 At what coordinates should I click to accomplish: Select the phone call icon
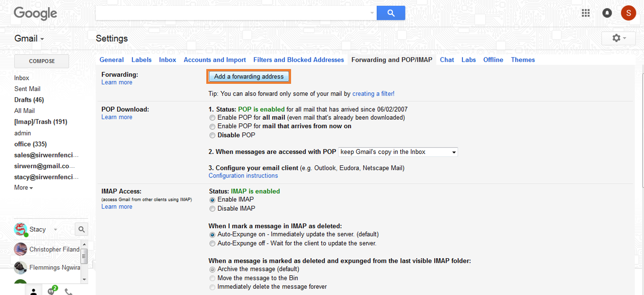[x=68, y=291]
